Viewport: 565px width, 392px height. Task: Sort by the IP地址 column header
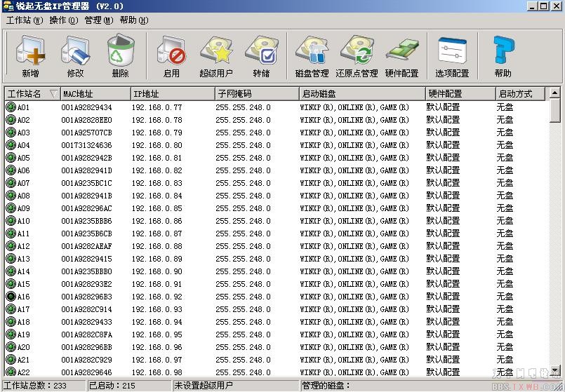click(173, 94)
